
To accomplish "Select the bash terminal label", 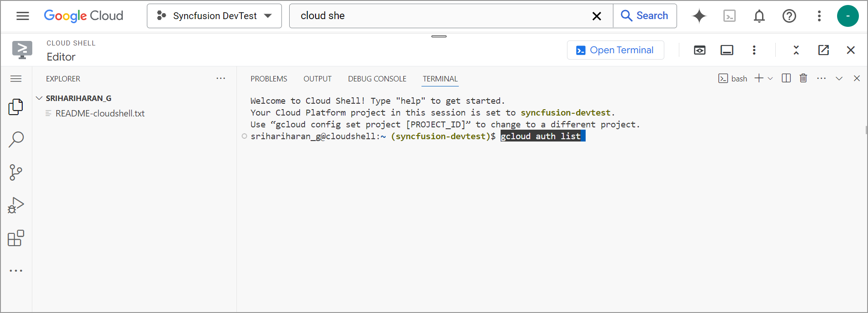I will pyautogui.click(x=733, y=79).
